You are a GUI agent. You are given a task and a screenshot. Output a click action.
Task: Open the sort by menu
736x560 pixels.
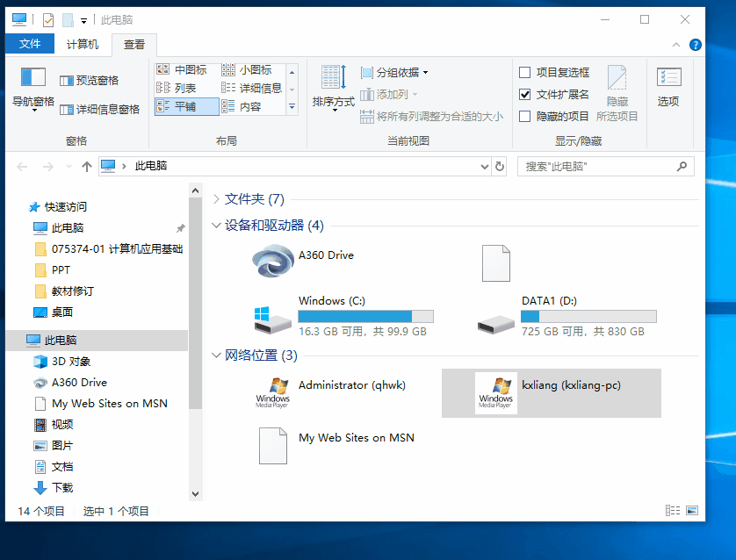[x=334, y=88]
